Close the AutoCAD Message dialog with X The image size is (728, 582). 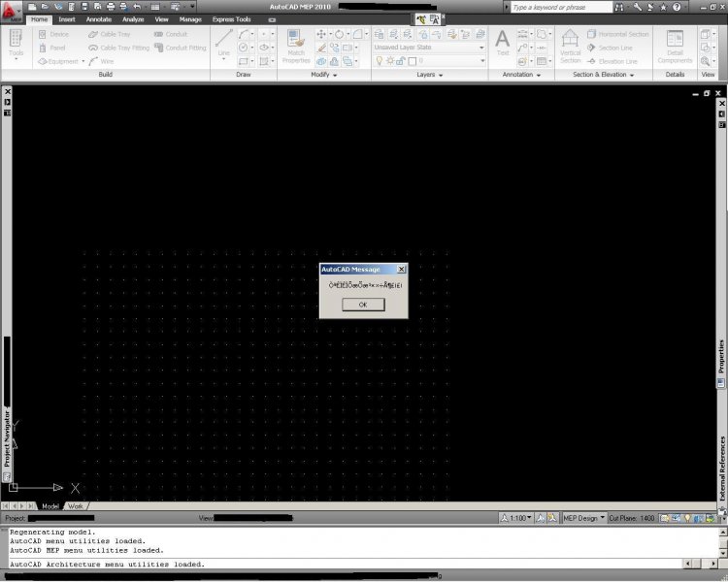401,270
